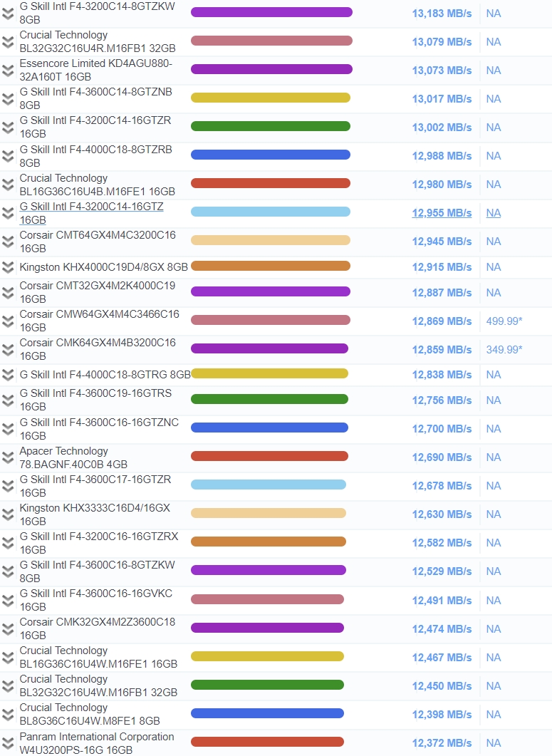Expand the Crucial BL16G36C16U4W.M16FE1 row chevron

coord(8,657)
